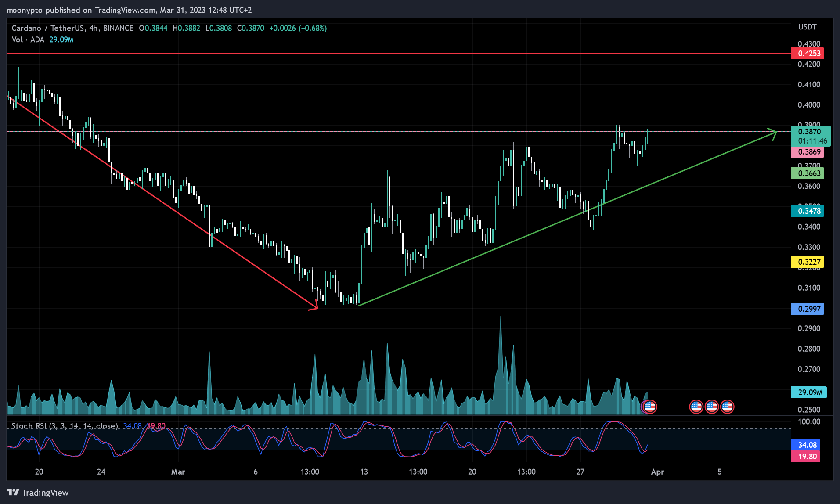Viewport: 840px width, 504px height.
Task: Click the 0.4000 price scale value
Action: pyautogui.click(x=809, y=105)
